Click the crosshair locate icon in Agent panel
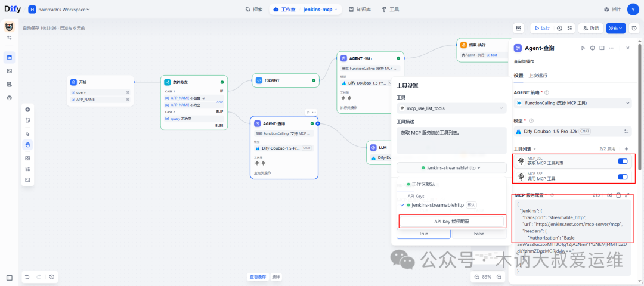The height and width of the screenshot is (286, 644). 592,48
